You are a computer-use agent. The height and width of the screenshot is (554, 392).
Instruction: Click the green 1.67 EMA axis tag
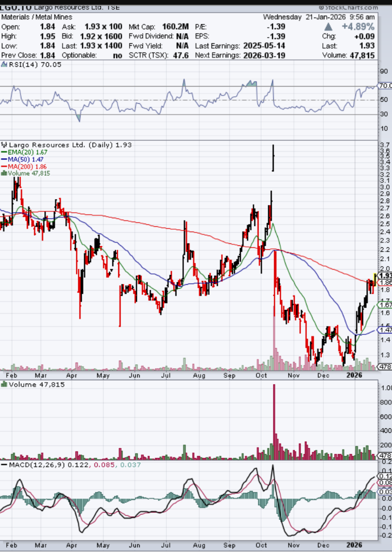tap(385, 305)
